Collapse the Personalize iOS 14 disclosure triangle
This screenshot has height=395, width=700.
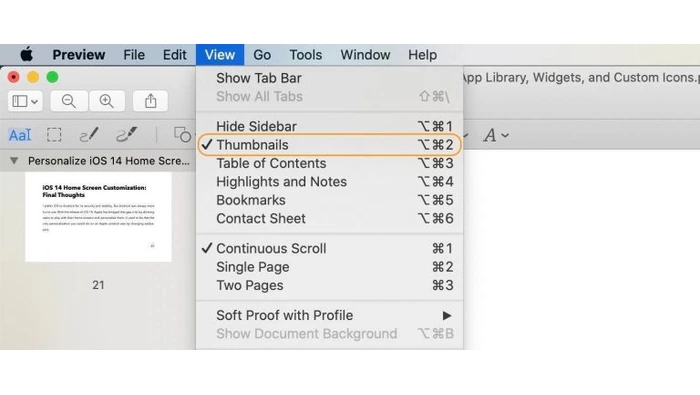[x=14, y=161]
